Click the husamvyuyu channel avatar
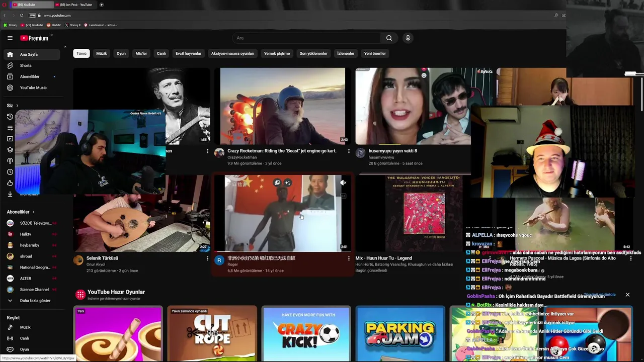 [x=360, y=153]
